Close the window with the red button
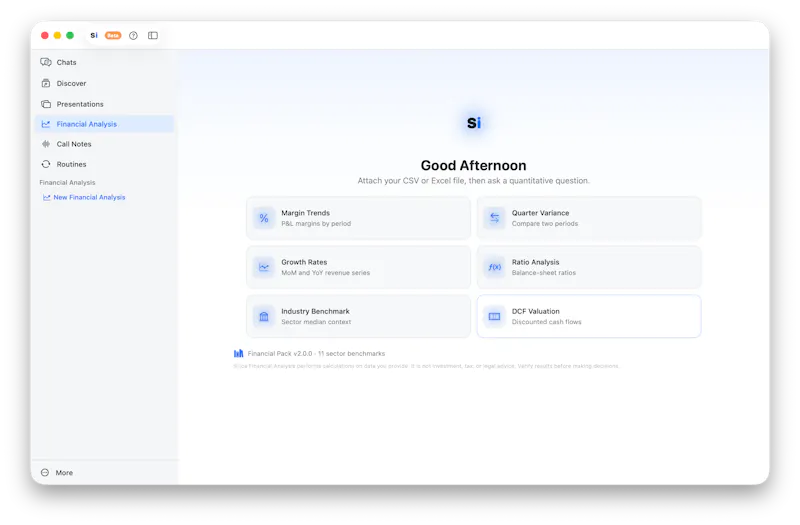The height and width of the screenshot is (525, 800). point(45,35)
